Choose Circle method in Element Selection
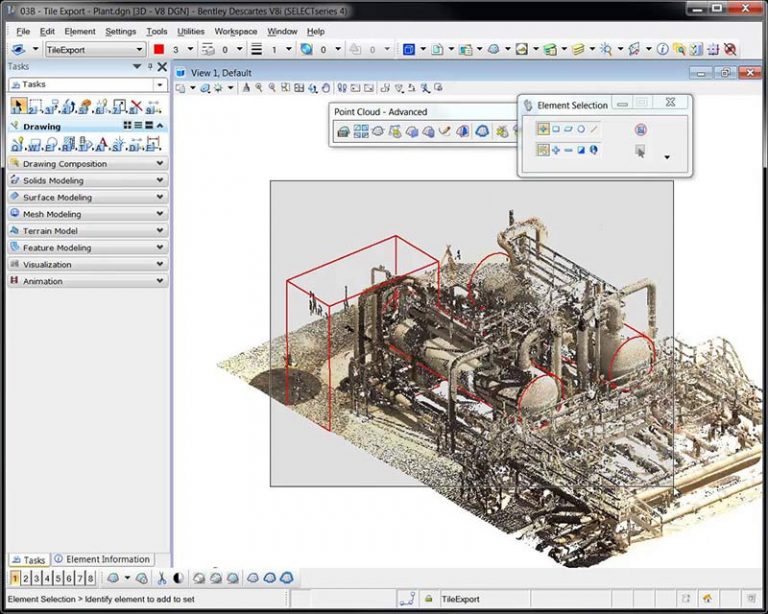The height and width of the screenshot is (614, 768). click(x=581, y=129)
